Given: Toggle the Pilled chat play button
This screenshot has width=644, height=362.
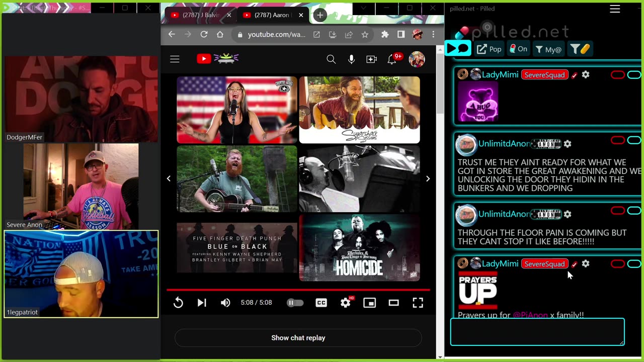Looking at the screenshot, I should pos(457,49).
